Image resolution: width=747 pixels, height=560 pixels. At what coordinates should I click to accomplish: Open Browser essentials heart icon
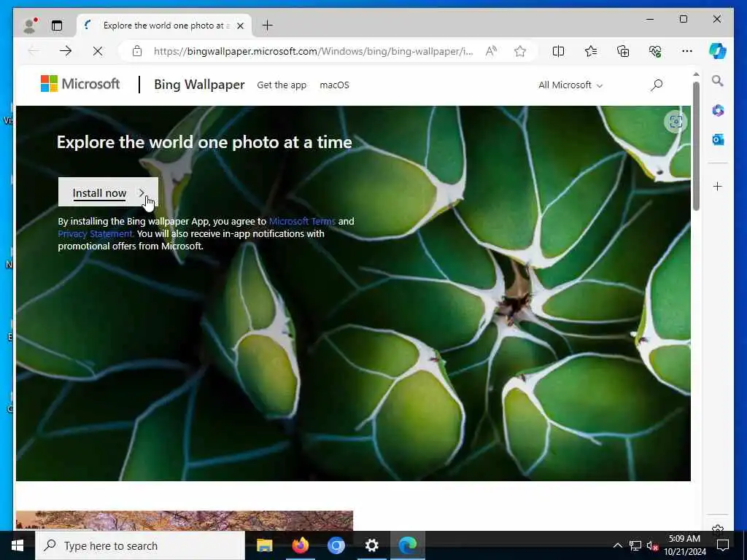click(x=655, y=51)
